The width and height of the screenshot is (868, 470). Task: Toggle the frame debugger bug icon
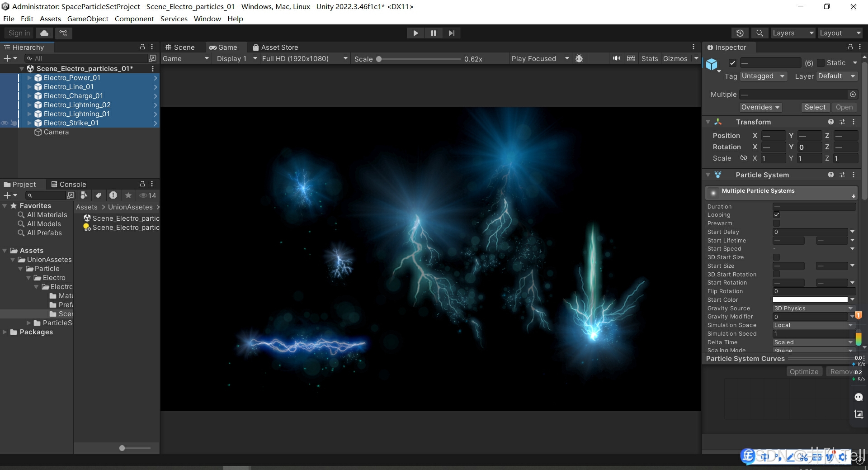click(x=579, y=58)
